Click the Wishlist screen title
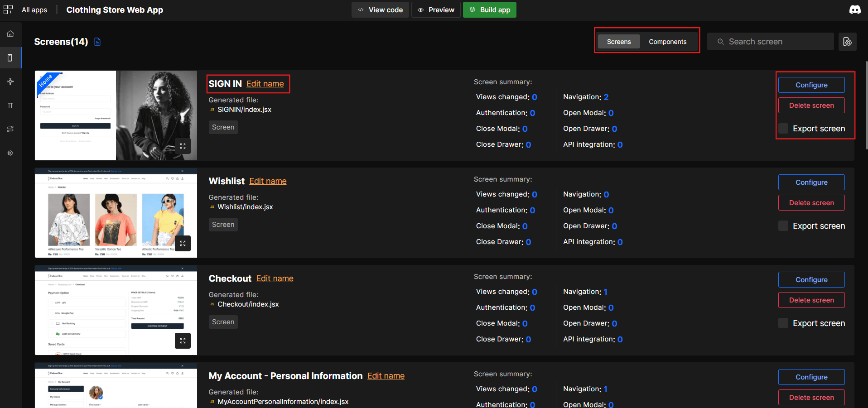Image resolution: width=868 pixels, height=408 pixels. 227,181
